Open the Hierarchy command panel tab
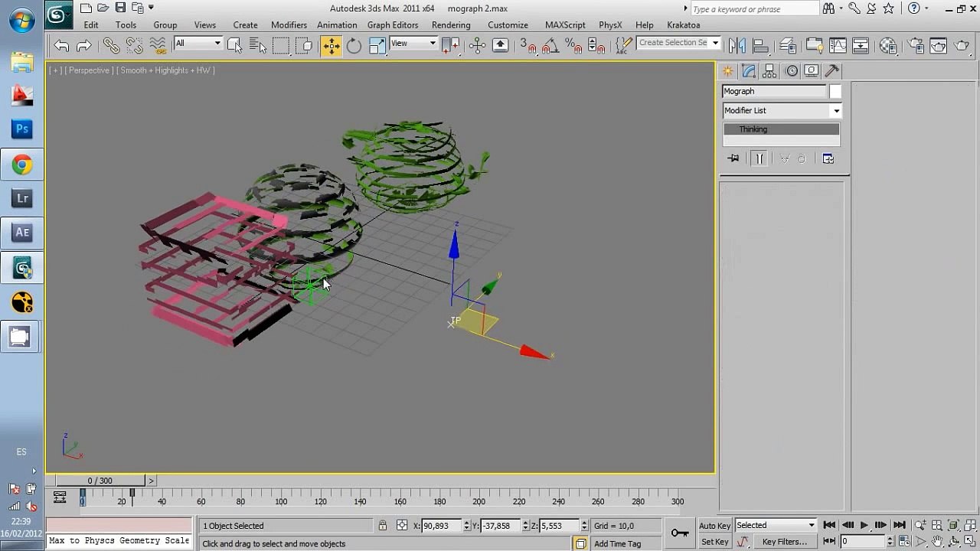This screenshot has height=551, width=980. click(x=770, y=71)
